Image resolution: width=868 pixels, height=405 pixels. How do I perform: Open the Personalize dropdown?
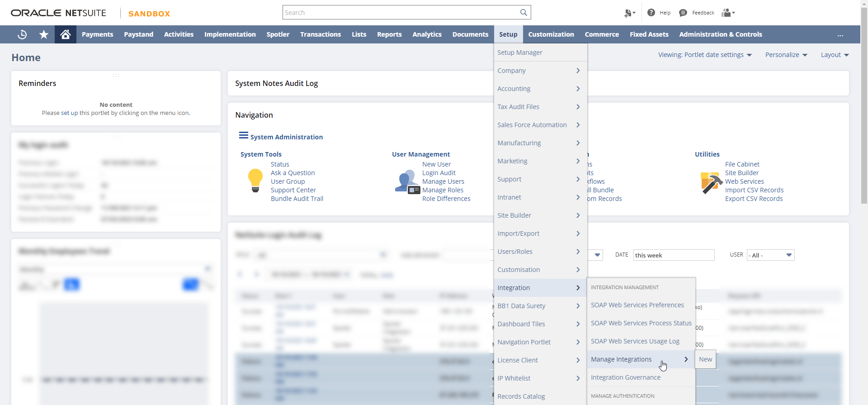point(786,55)
